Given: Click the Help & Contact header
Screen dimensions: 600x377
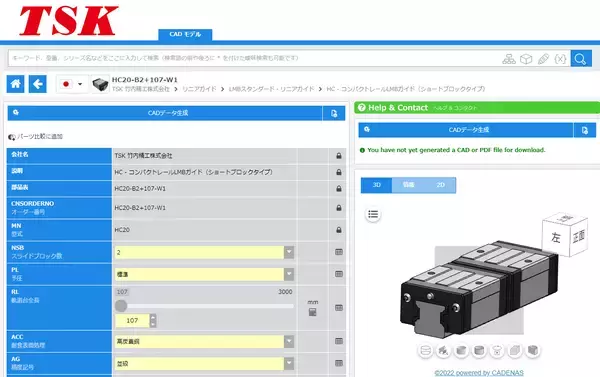Looking at the screenshot, I should click(477, 108).
